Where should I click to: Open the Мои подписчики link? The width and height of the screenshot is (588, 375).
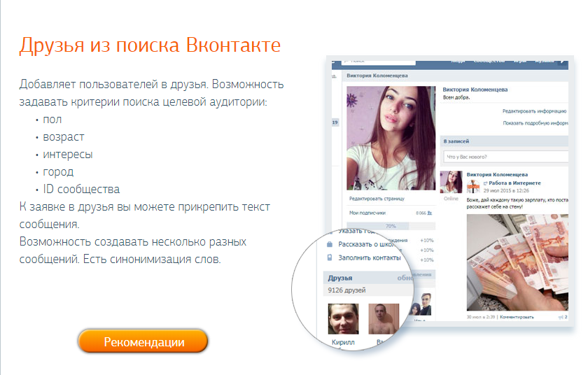[x=367, y=213]
